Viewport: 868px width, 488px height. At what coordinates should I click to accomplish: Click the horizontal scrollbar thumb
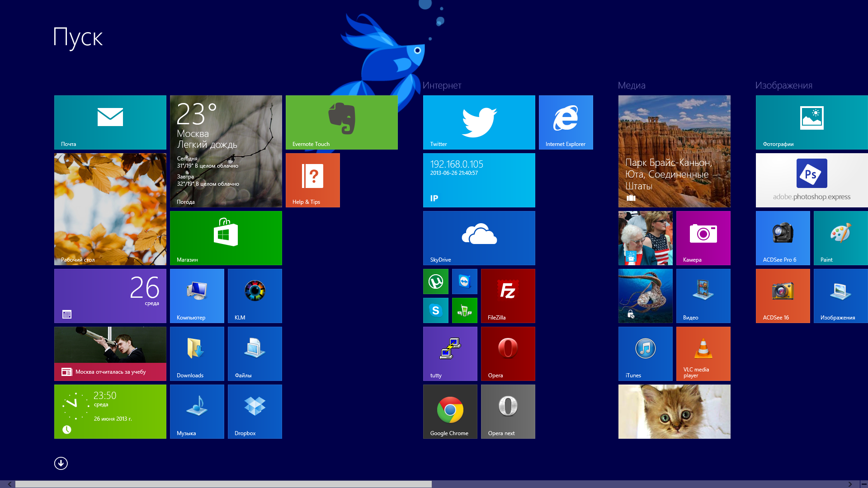pos(223,484)
